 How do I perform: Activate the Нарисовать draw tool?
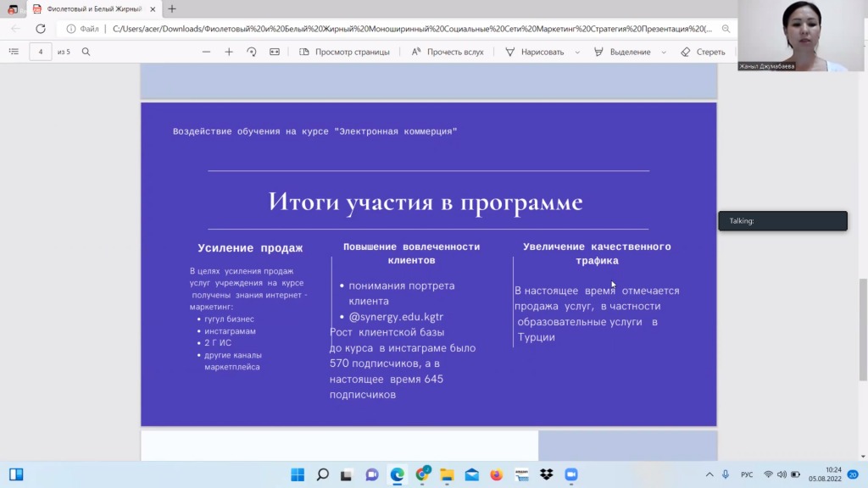(535, 52)
